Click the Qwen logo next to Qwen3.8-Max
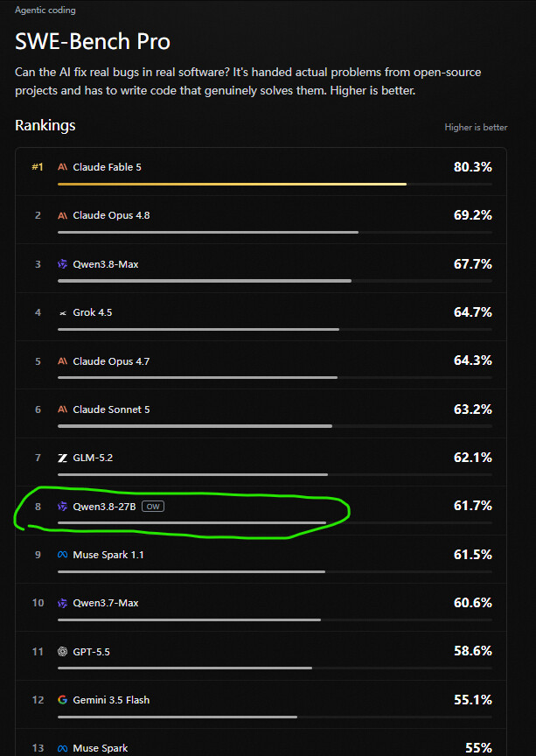This screenshot has width=536, height=756. coord(62,264)
